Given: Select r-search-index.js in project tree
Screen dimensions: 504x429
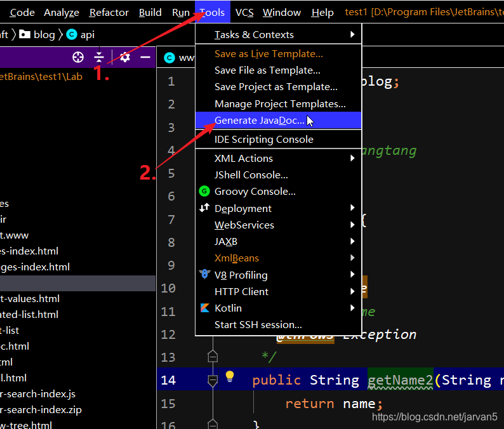Looking at the screenshot, I should click(38, 393).
